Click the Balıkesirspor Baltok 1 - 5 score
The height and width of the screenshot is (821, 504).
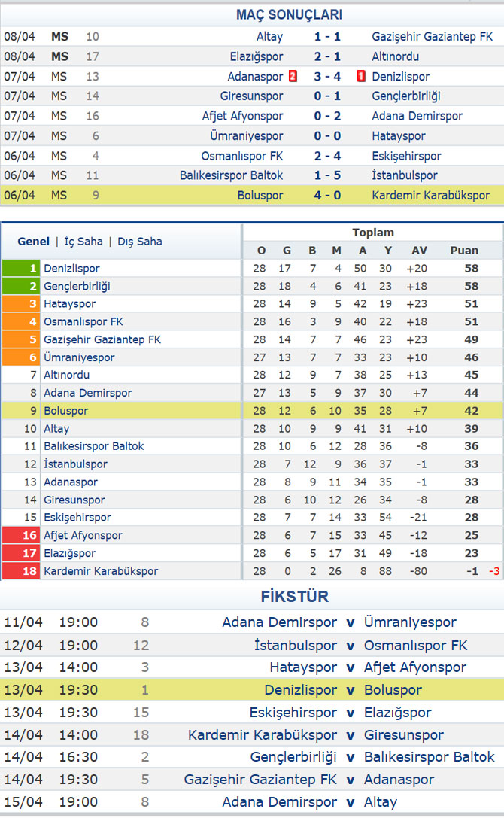click(x=327, y=175)
